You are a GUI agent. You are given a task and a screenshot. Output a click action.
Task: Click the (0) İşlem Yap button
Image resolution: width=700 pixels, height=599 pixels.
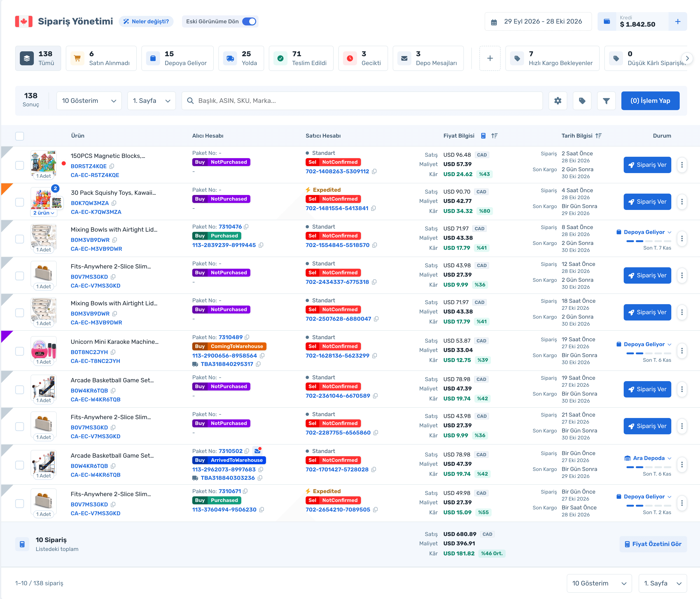point(650,101)
